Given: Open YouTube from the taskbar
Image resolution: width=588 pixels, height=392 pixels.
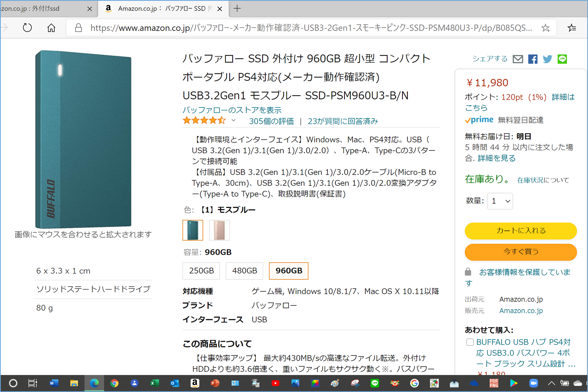Looking at the screenshot, I should pyautogui.click(x=275, y=383).
